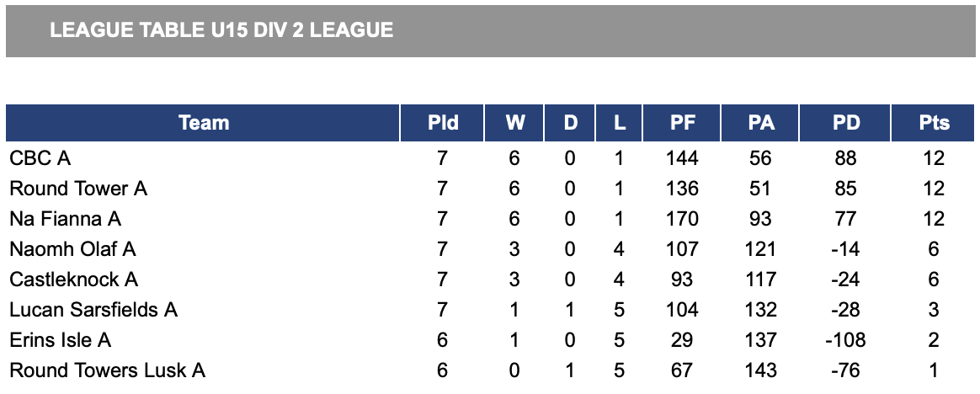Select the CBC A team name
The image size is (980, 394).
(40, 158)
